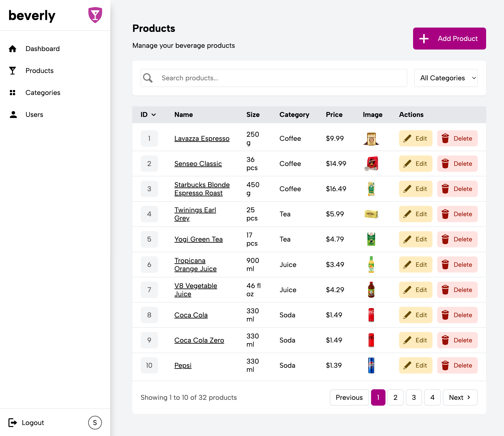Screen dimensions: 504x436
Task: Open the Products sidebar item
Action: (39, 71)
